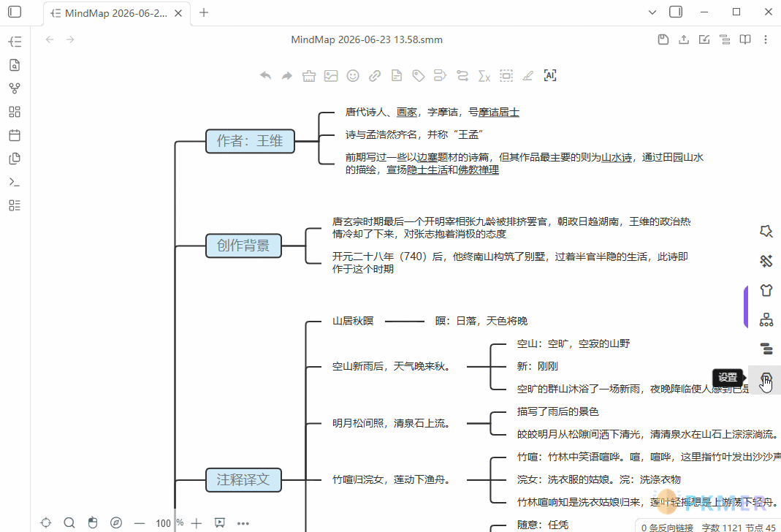Viewport: 781px width, 532px height.
Task: Toggle the Obsidian left sidebar
Action: pos(15,12)
